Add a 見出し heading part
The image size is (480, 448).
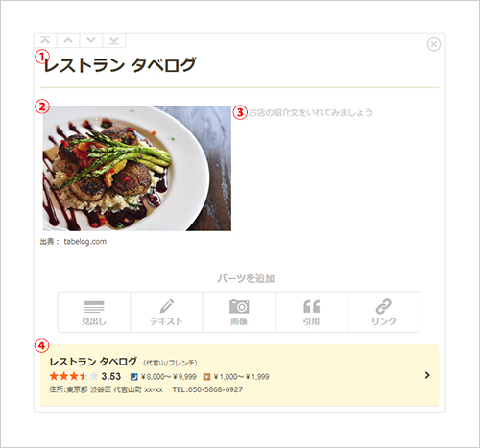(94, 312)
